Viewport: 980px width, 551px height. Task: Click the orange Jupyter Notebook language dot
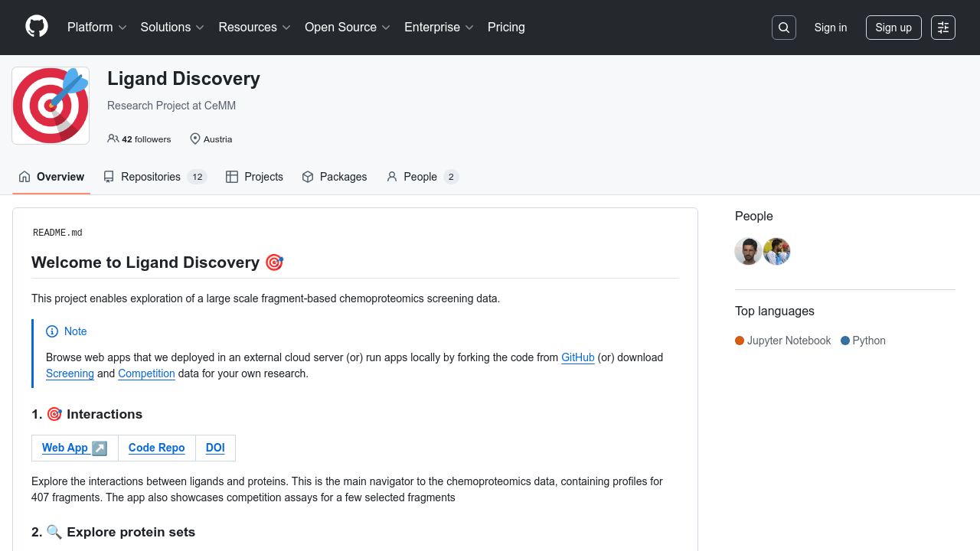(740, 341)
